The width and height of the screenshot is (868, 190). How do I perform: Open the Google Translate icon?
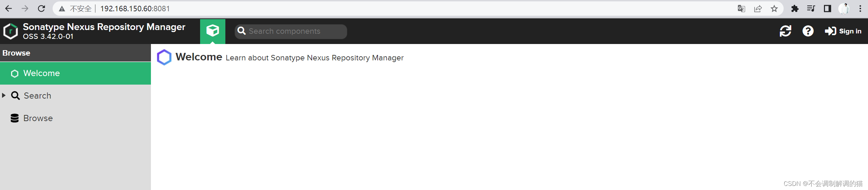tap(741, 9)
